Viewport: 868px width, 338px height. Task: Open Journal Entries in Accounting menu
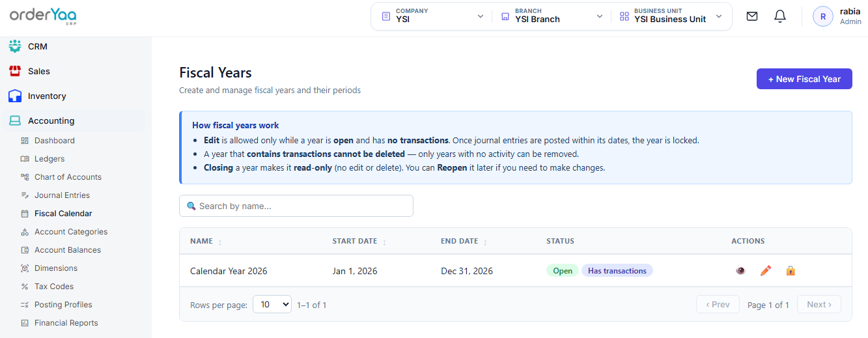click(62, 195)
